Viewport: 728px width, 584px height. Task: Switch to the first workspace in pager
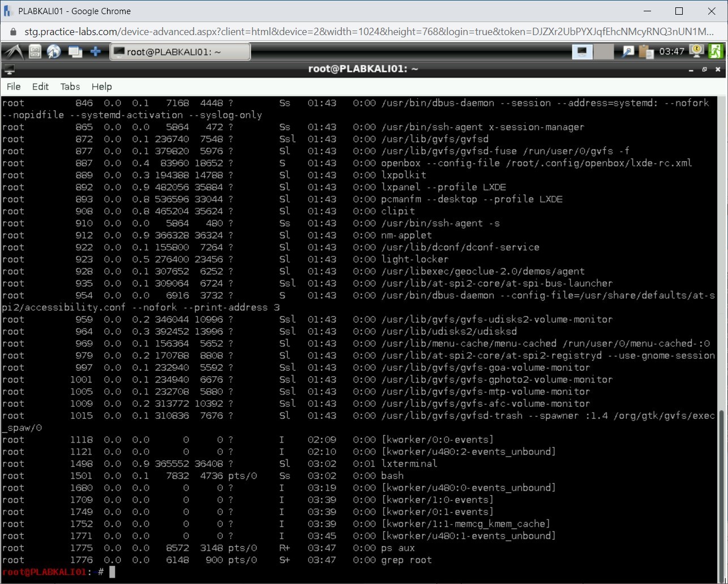(x=581, y=52)
